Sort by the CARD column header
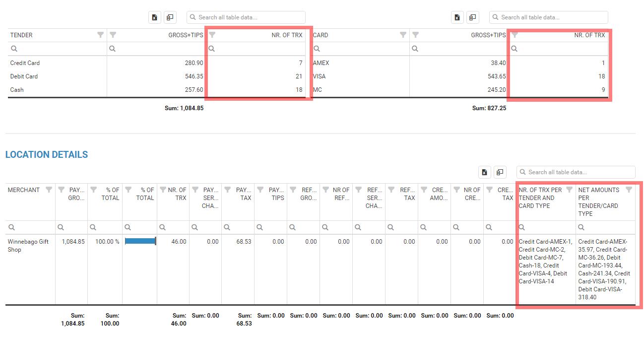 click(321, 35)
